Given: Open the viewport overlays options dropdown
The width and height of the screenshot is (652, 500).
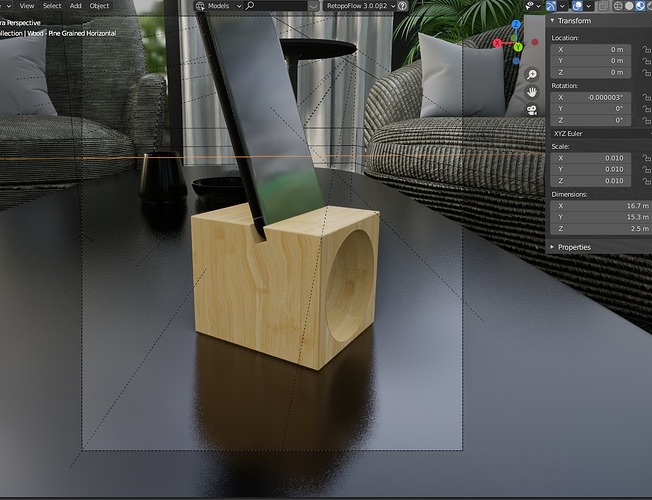Looking at the screenshot, I should (x=588, y=6).
